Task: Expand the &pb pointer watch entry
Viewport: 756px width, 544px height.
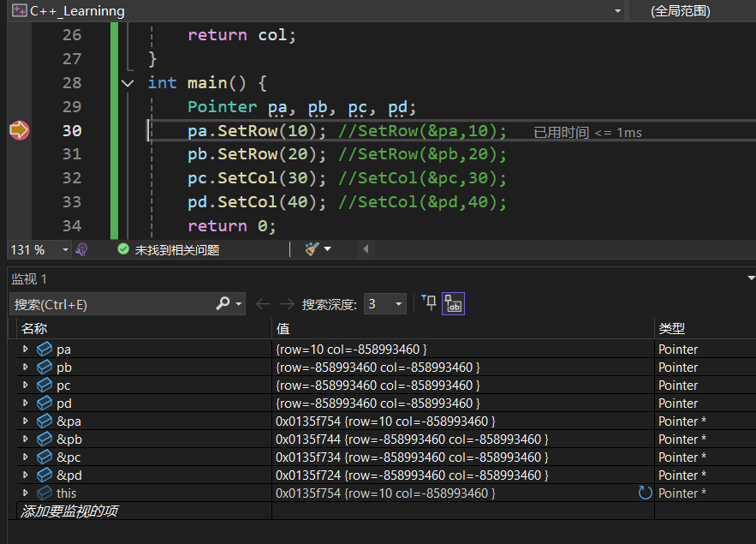Action: [26, 439]
